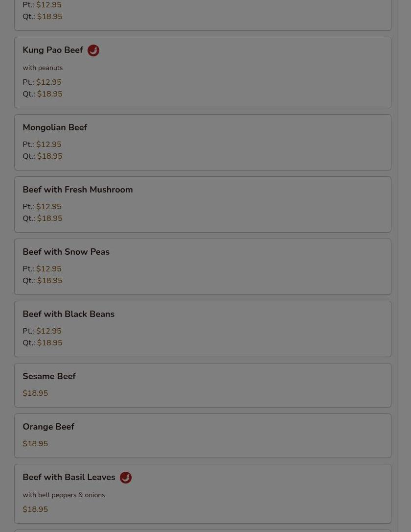Open Beef with Black Beans item
Image resolution: width=411 pixels, height=532 pixels.
click(x=203, y=329)
